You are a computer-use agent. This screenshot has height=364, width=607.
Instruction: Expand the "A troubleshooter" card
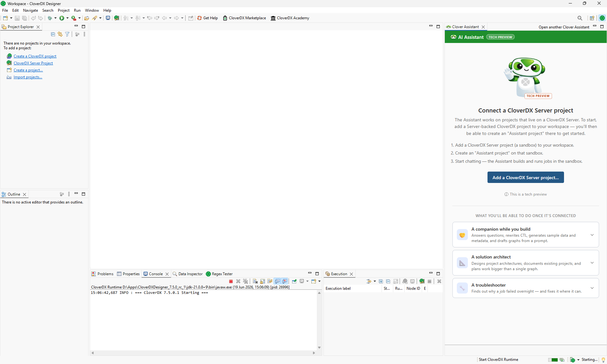click(592, 288)
